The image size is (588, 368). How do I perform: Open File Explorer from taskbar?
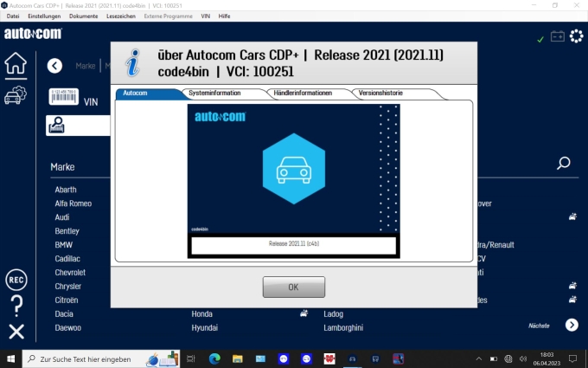tap(238, 359)
